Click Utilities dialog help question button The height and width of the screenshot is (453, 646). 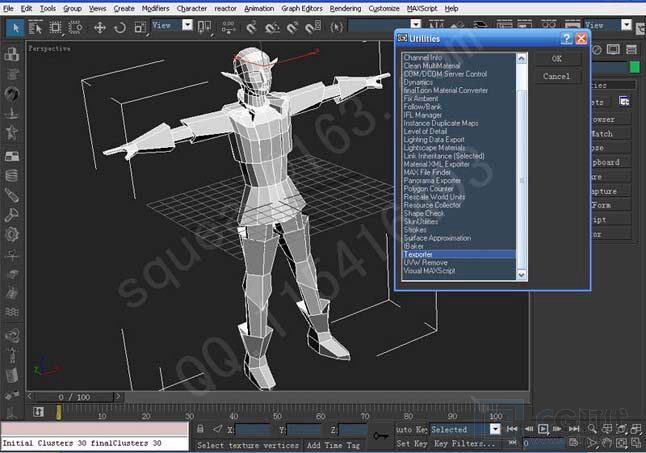click(566, 39)
